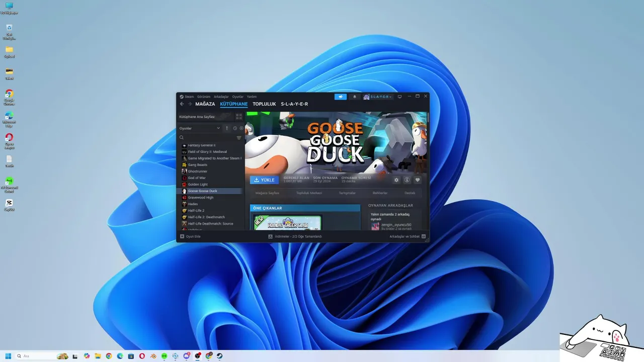
Task: Select Hades in library list
Action: (x=193, y=204)
